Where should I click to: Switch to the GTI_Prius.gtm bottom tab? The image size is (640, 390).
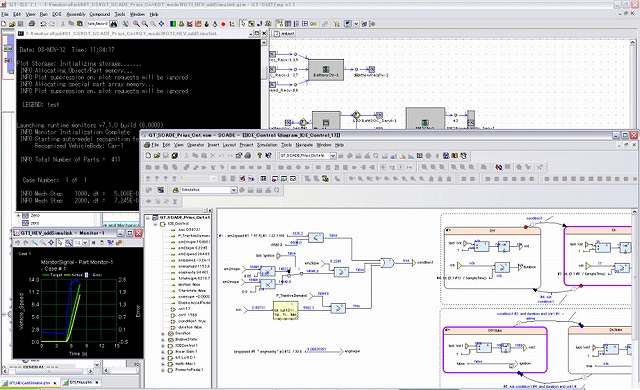point(81,383)
